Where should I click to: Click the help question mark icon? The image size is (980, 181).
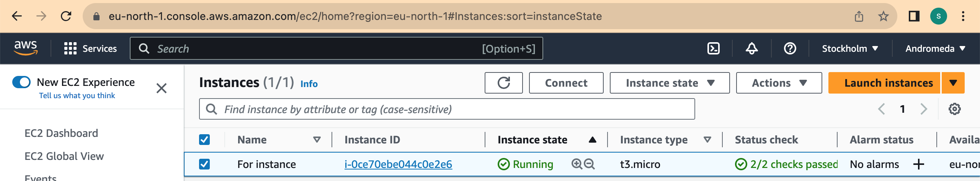(790, 49)
